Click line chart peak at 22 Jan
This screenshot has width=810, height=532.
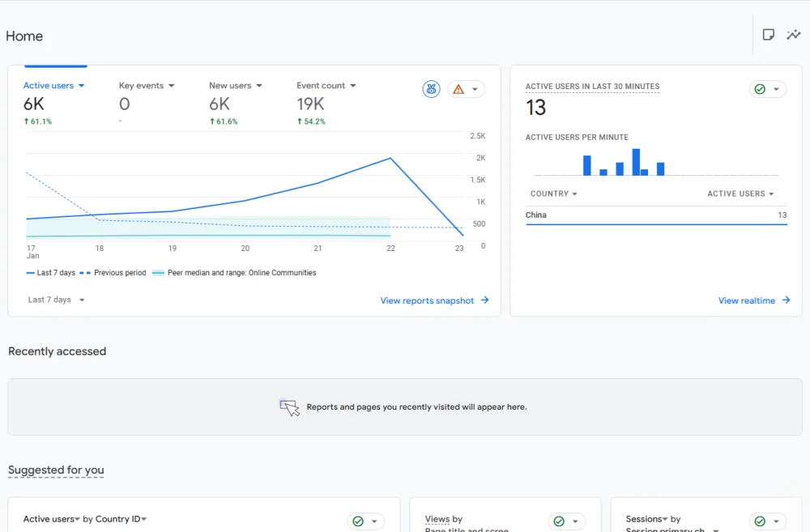(x=391, y=158)
